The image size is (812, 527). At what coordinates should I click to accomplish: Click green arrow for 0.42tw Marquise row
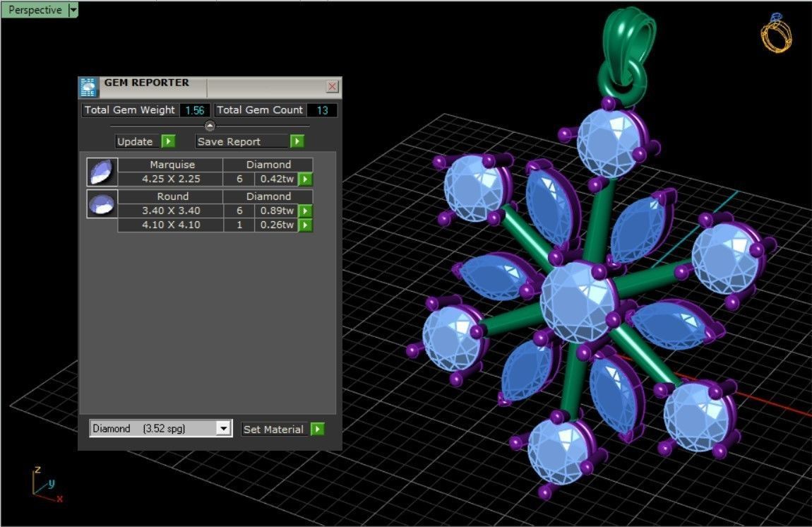(x=306, y=179)
